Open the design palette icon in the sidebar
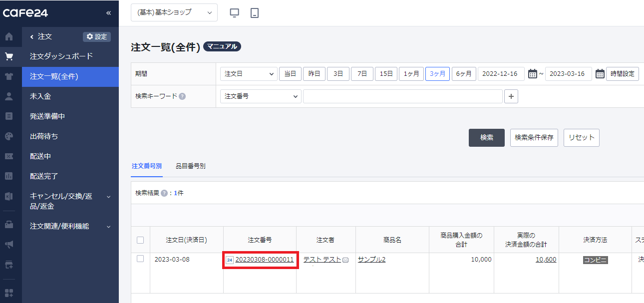The height and width of the screenshot is (303, 644). [8, 136]
